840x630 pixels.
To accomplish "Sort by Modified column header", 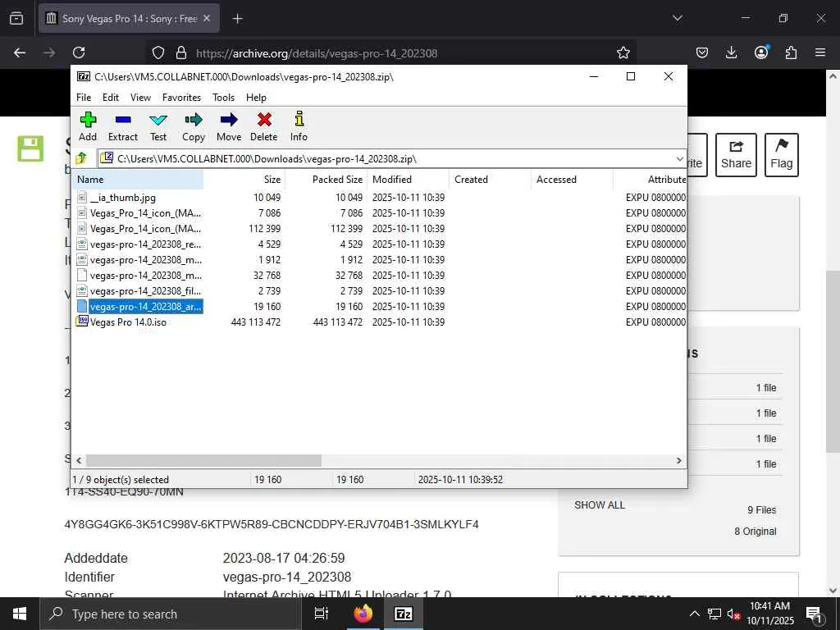I will tap(409, 180).
